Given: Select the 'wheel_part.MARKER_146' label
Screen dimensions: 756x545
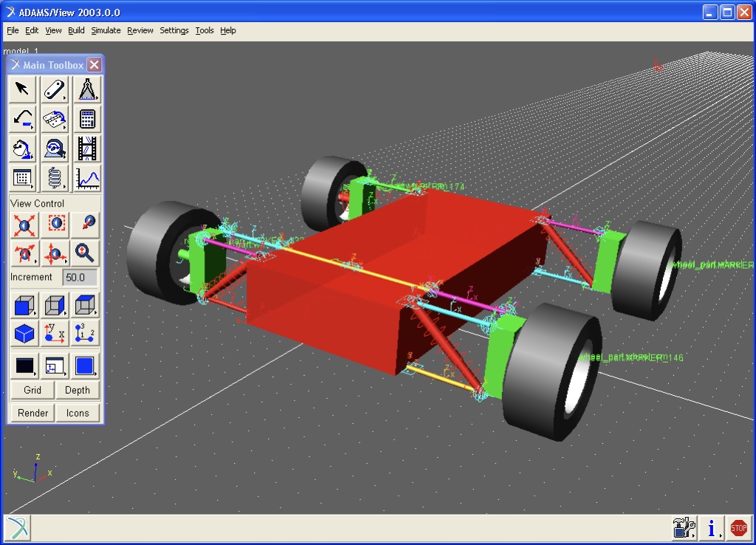Looking at the screenshot, I should 631,357.
